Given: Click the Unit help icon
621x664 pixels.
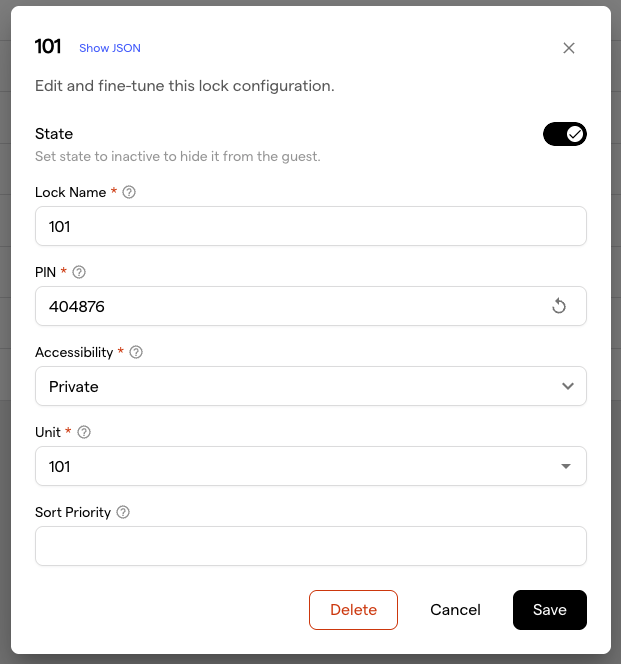Looking at the screenshot, I should (84, 432).
